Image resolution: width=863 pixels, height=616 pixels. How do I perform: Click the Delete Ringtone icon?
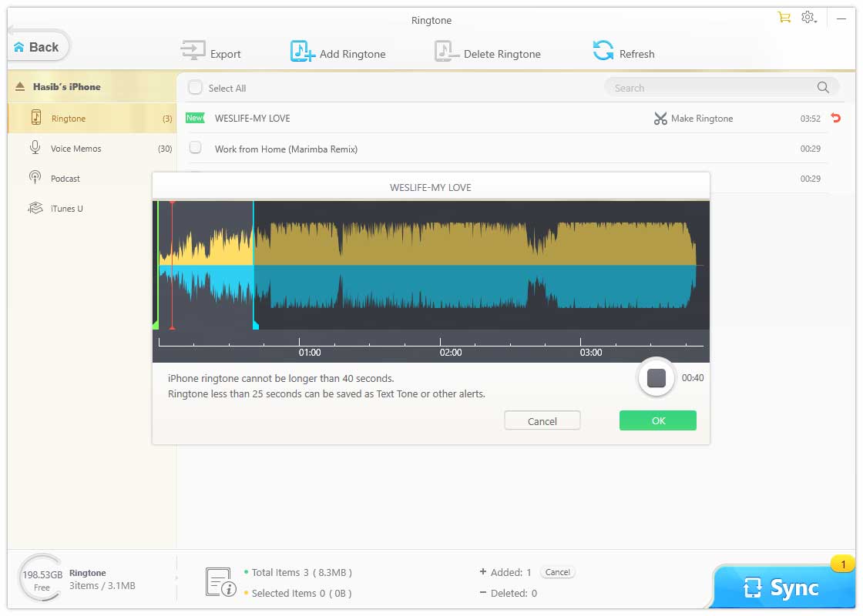(x=445, y=52)
